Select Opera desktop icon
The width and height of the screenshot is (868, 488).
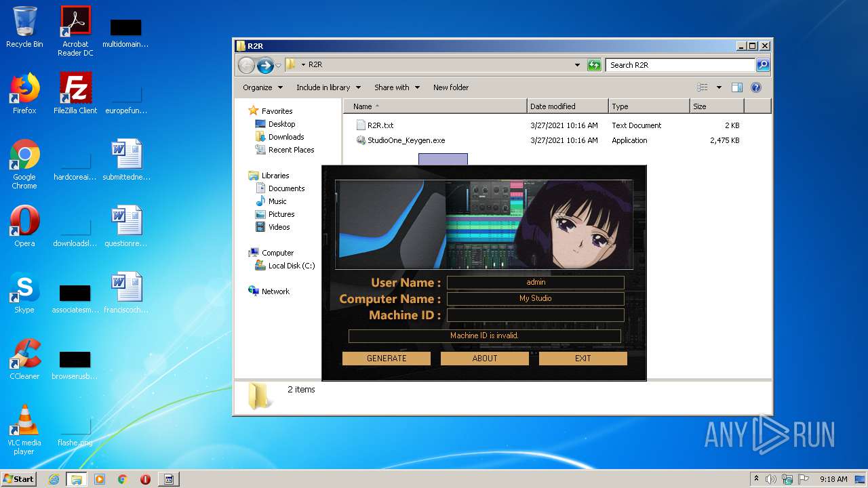pyautogui.click(x=24, y=226)
